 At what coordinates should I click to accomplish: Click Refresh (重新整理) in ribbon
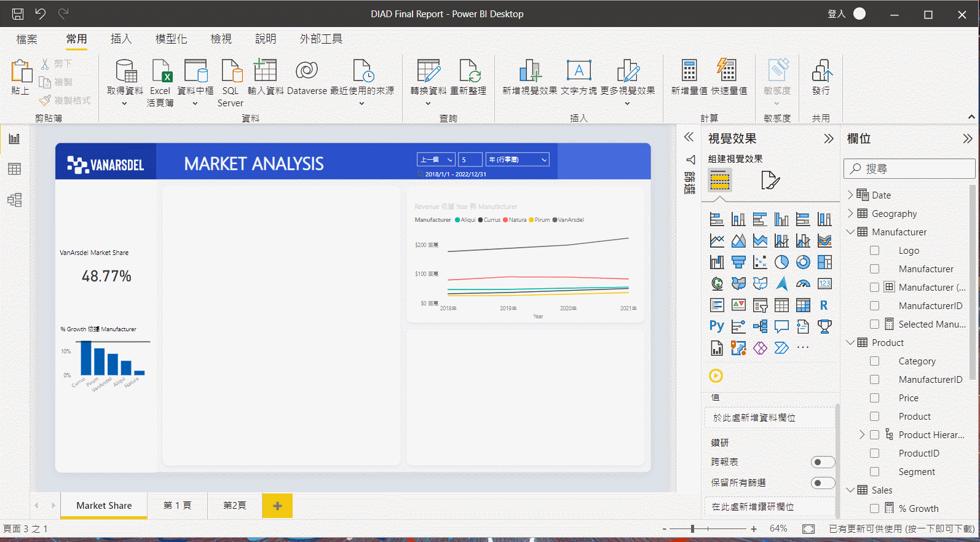(x=468, y=77)
